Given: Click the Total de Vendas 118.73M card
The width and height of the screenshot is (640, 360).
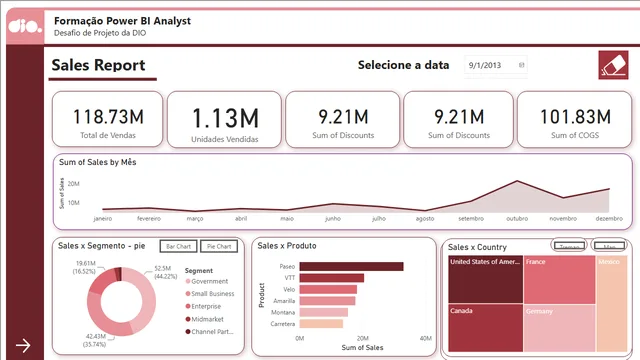Looking at the screenshot, I should pyautogui.click(x=108, y=119).
